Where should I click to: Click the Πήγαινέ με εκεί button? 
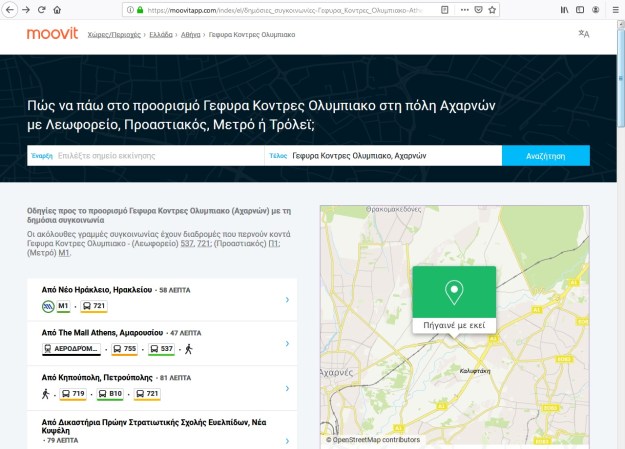click(x=454, y=327)
